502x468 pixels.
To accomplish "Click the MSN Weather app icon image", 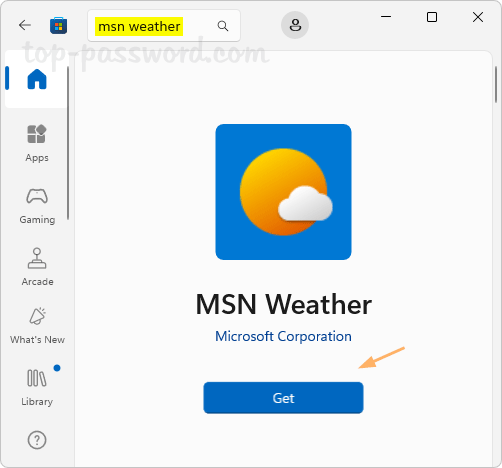I will click(x=283, y=192).
